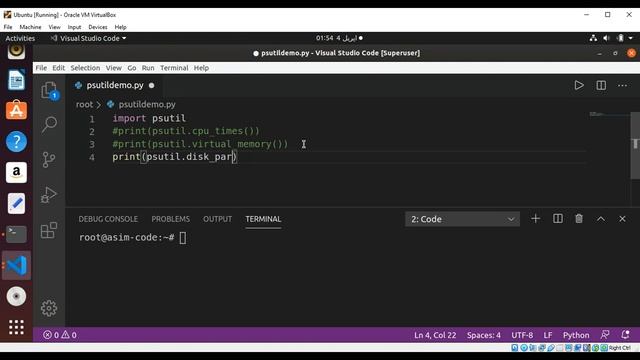The width and height of the screenshot is (640, 360).
Task: Open the system status menu arrow
Action: click(x=631, y=38)
